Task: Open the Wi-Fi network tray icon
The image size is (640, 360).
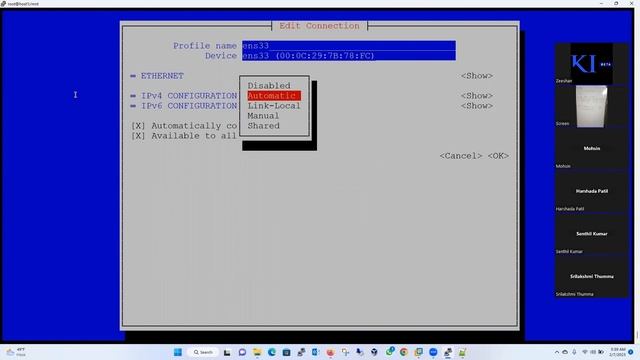Action: 585,352
